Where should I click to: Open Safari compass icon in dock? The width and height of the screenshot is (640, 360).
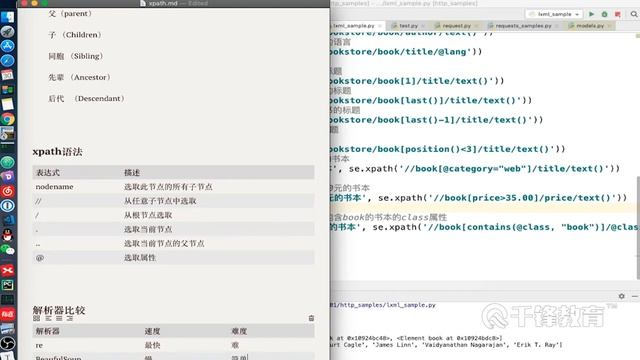(7, 61)
